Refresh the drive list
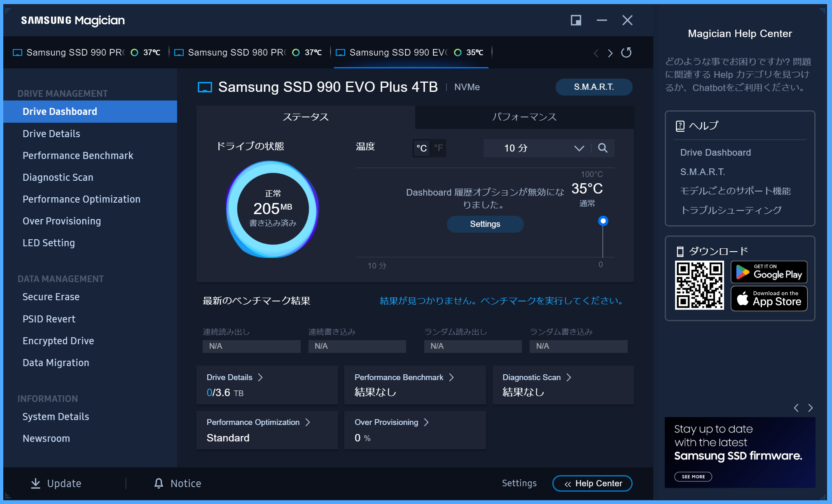 (626, 53)
